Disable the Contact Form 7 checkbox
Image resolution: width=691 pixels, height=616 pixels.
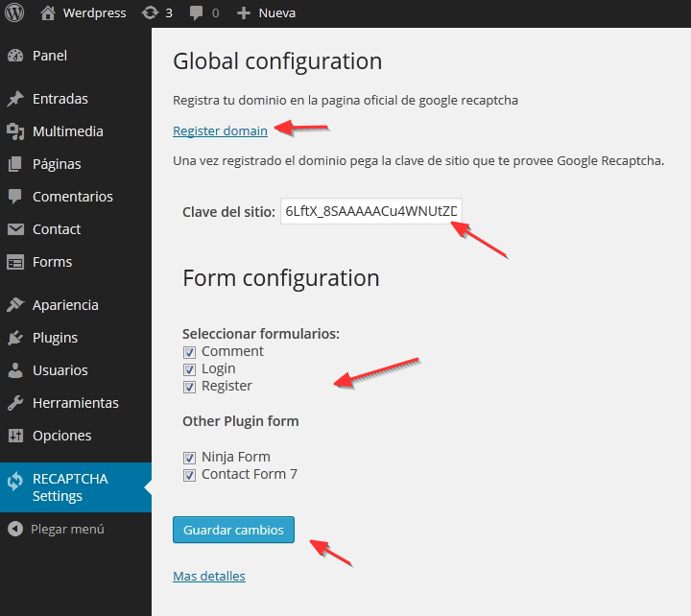point(189,475)
